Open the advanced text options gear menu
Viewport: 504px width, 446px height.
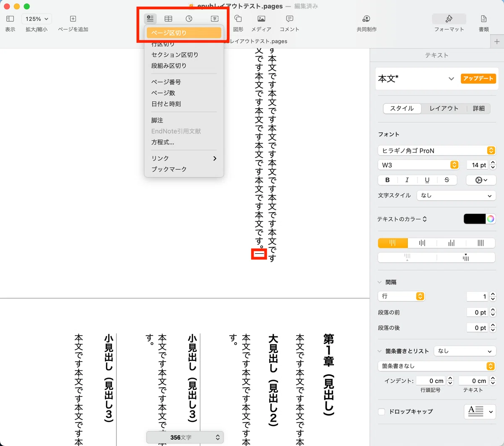pyautogui.click(x=481, y=180)
